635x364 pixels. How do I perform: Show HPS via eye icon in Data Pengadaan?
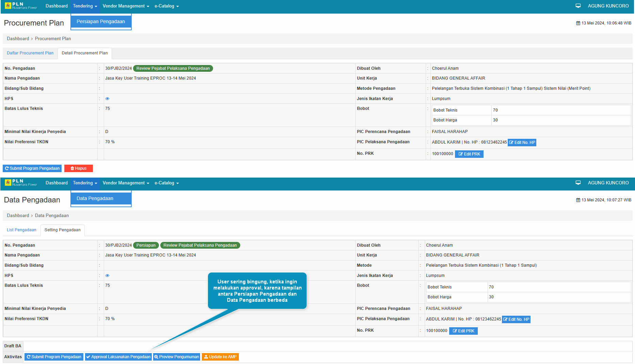pos(107,276)
